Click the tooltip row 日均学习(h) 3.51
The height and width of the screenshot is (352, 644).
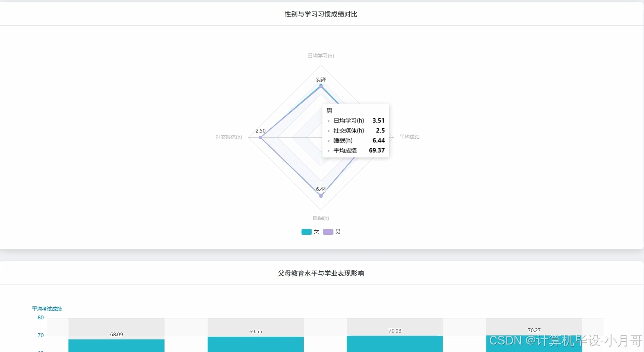coord(356,121)
